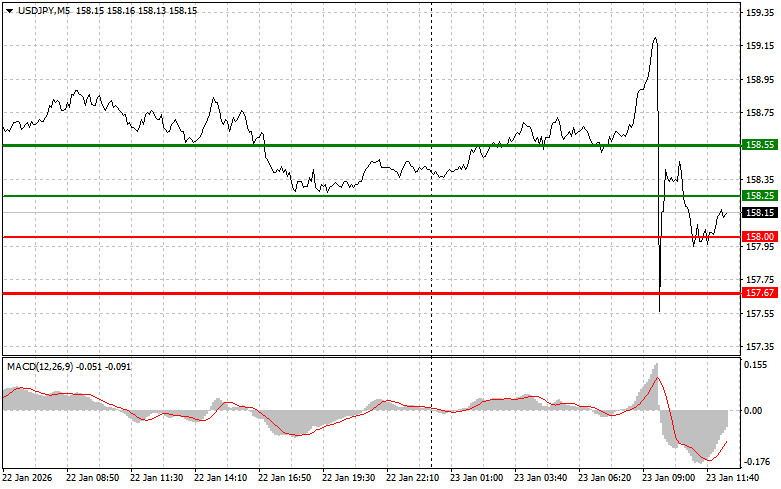Click the 23 Jan 09:00 time label
Image resolution: width=781 pixels, height=489 pixels.
pos(668,478)
